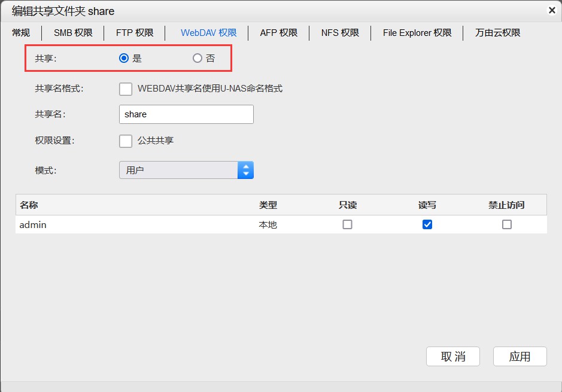This screenshot has height=392, width=562.
Task: Select 是 radio button for sharing
Action: pyautogui.click(x=124, y=59)
